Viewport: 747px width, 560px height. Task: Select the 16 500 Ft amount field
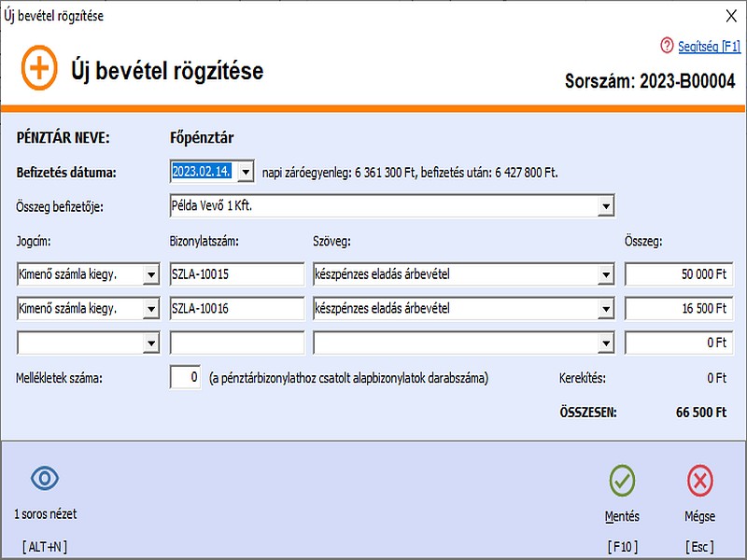point(678,309)
